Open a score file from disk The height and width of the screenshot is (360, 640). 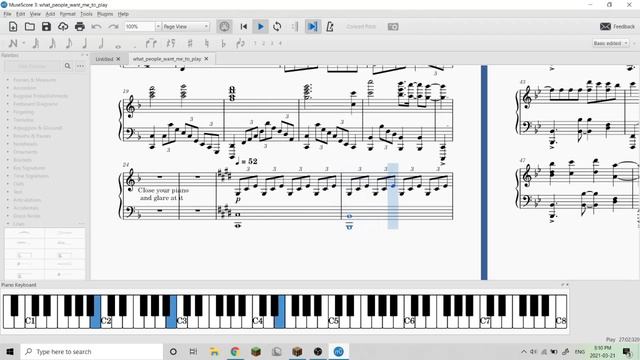[x=29, y=27]
